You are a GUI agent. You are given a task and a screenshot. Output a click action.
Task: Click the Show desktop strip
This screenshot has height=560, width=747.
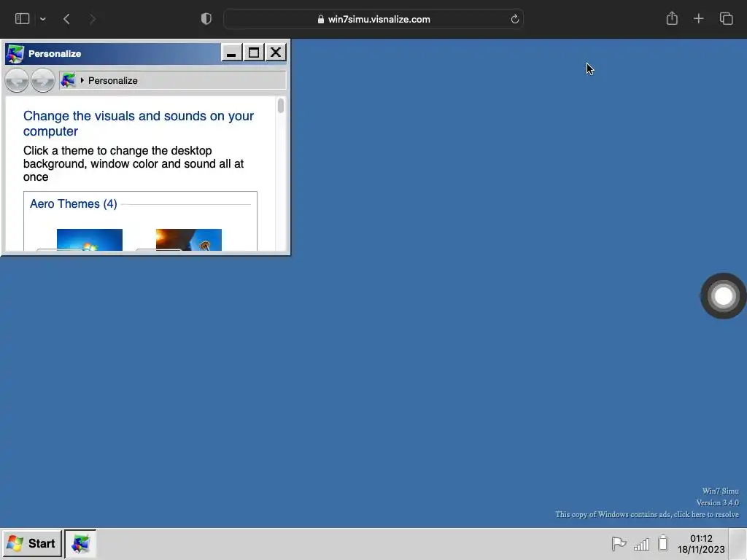point(737,544)
